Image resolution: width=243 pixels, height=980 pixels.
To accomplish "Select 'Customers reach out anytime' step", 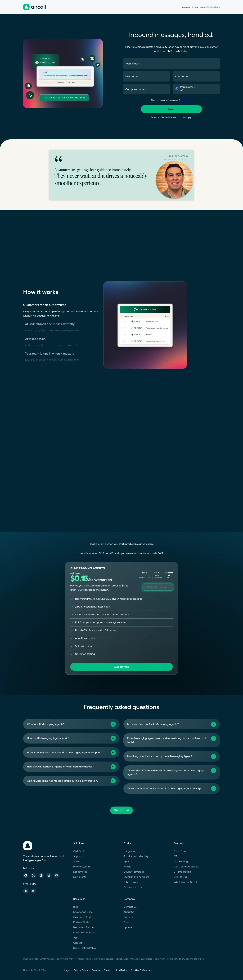I will (x=45, y=305).
